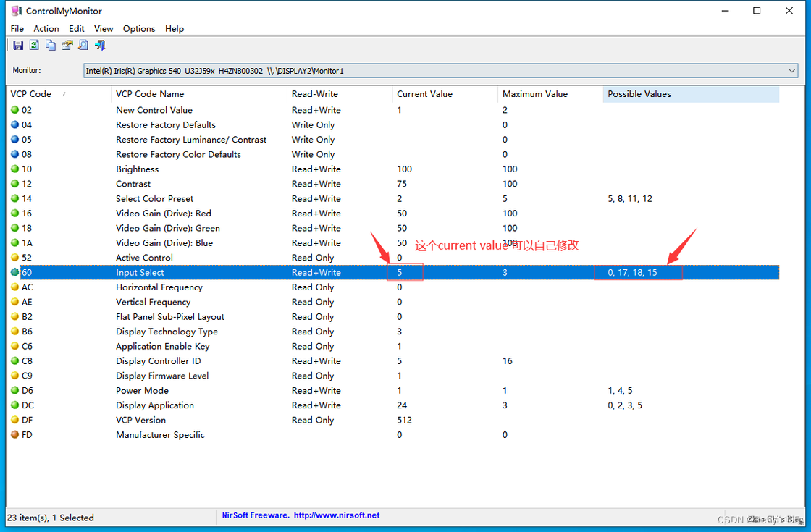Sort by VCP Code Name column header
This screenshot has width=811, height=532.
click(198, 94)
